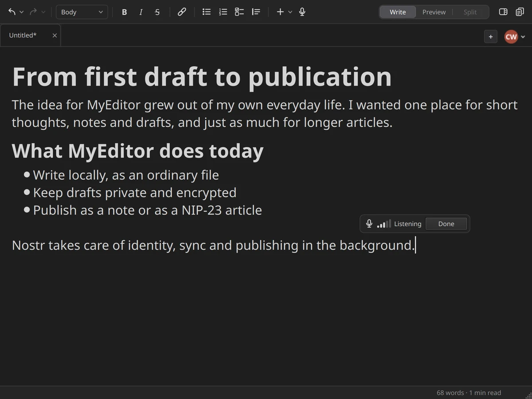This screenshot has width=532, height=399.
Task: Add a new tab with plus button
Action: 491,37
